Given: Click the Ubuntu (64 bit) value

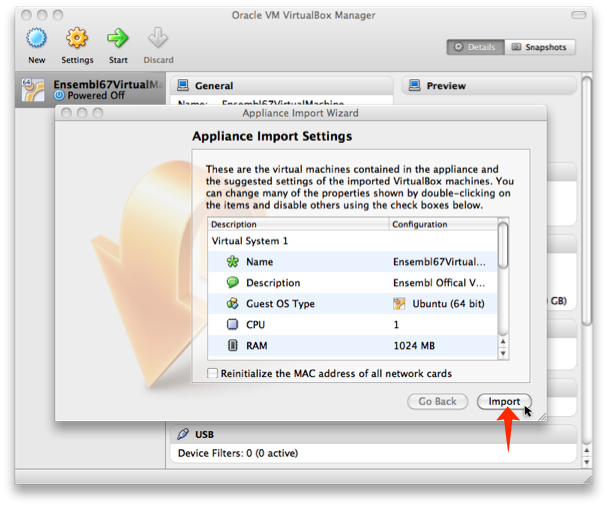Looking at the screenshot, I should [448, 304].
